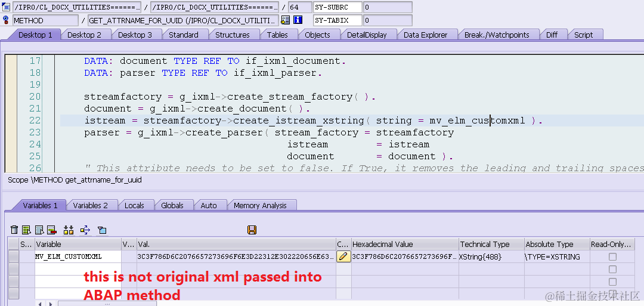This screenshot has width=644, height=306.
Task: Click the gear icon beside METHOD field
Action: [x=6, y=20]
